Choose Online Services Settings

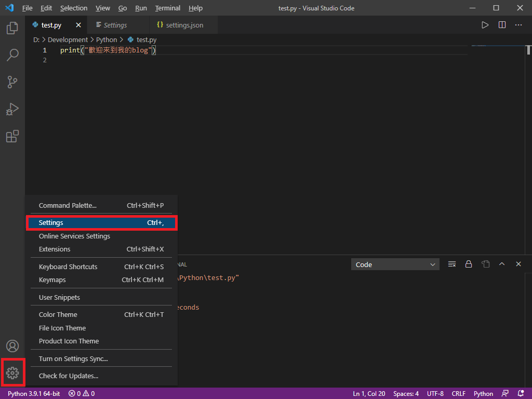click(x=101, y=236)
